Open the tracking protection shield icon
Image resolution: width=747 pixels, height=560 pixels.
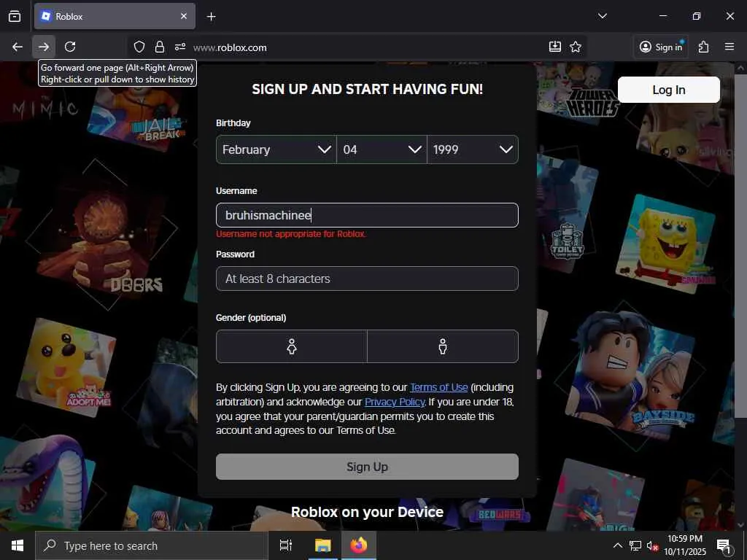point(139,47)
